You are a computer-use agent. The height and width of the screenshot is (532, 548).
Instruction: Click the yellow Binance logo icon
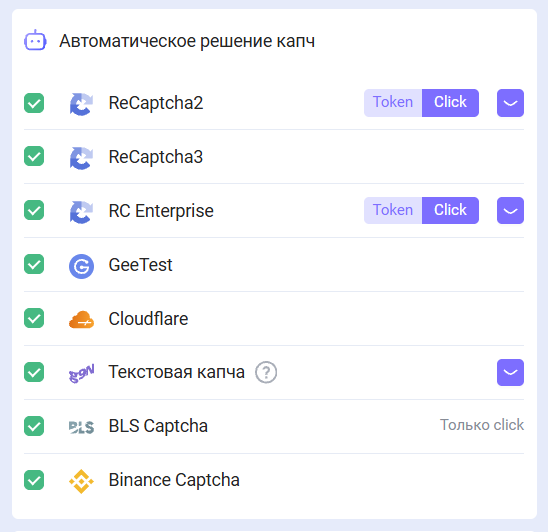[x=81, y=481]
